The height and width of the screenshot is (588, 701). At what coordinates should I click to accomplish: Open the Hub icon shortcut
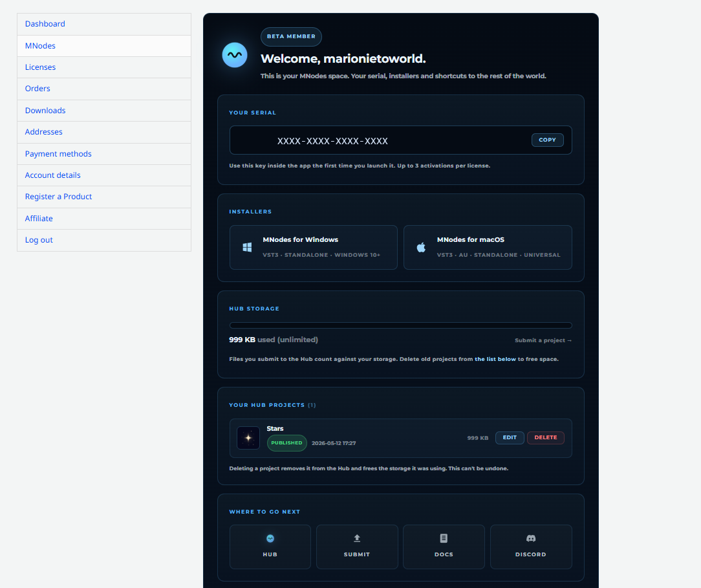(x=270, y=538)
